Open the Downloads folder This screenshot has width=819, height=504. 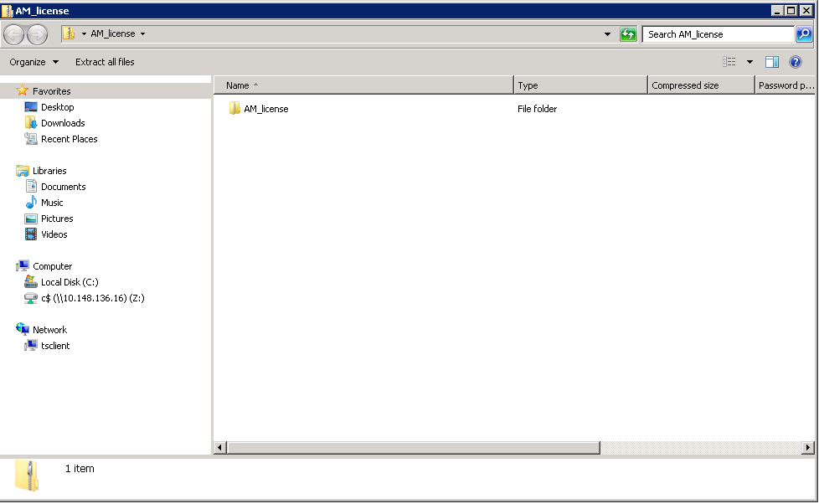[x=62, y=123]
